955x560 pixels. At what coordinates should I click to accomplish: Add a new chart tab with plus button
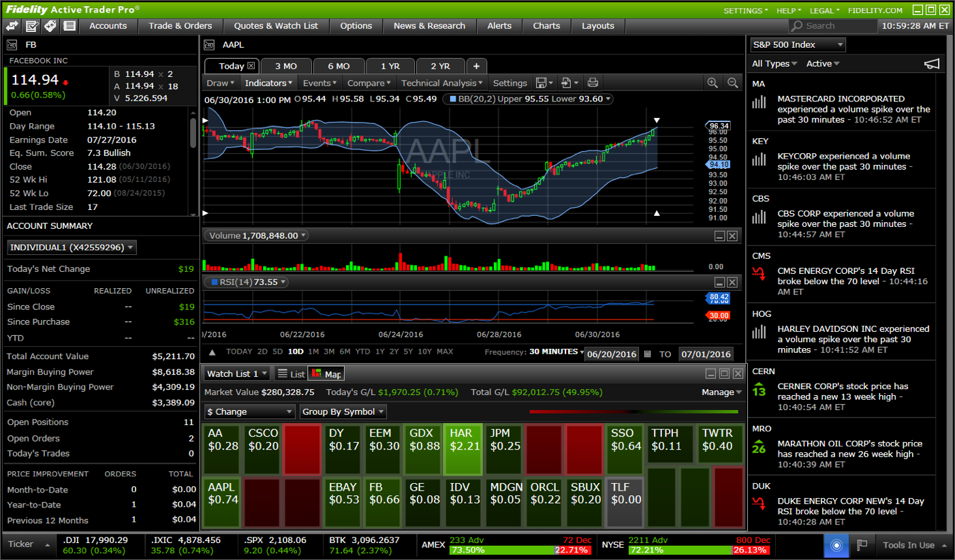[x=476, y=66]
